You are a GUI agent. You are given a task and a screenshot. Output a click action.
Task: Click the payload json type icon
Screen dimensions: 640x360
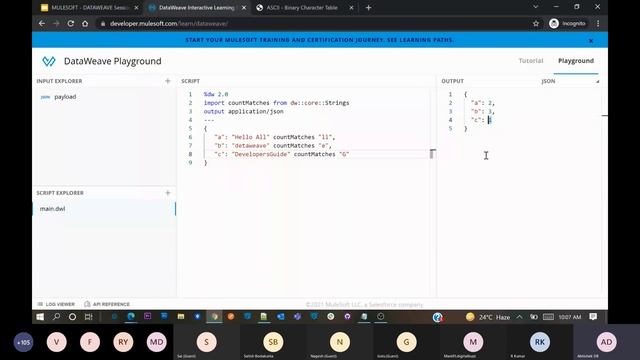coord(45,97)
